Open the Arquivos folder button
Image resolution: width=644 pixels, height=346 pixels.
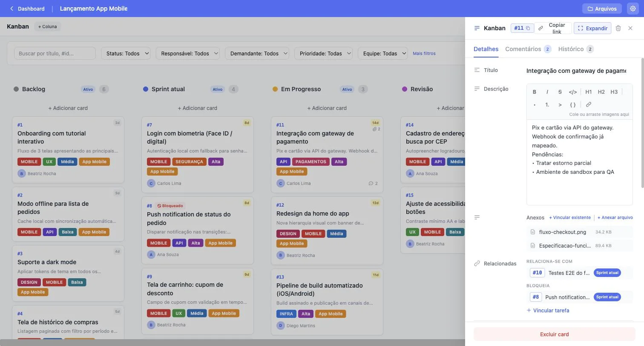pyautogui.click(x=602, y=9)
